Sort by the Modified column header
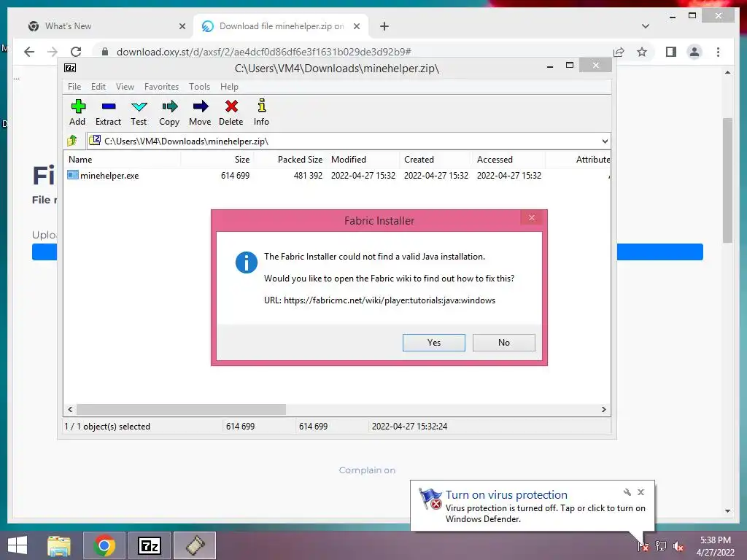747x560 pixels. pos(363,160)
